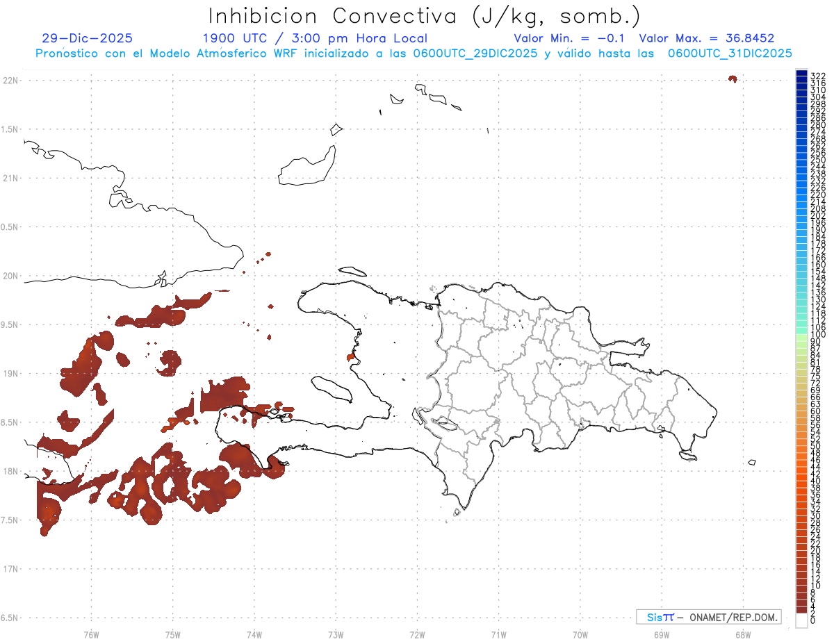Image resolution: width=834 pixels, height=644 pixels.
Task: Click the '76W' longitude label
Action: pos(91,634)
